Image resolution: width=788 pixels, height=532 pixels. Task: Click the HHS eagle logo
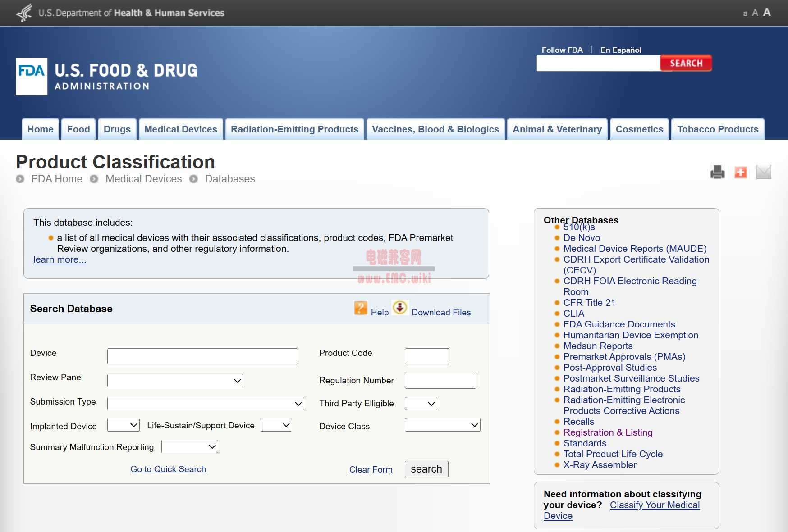point(24,13)
